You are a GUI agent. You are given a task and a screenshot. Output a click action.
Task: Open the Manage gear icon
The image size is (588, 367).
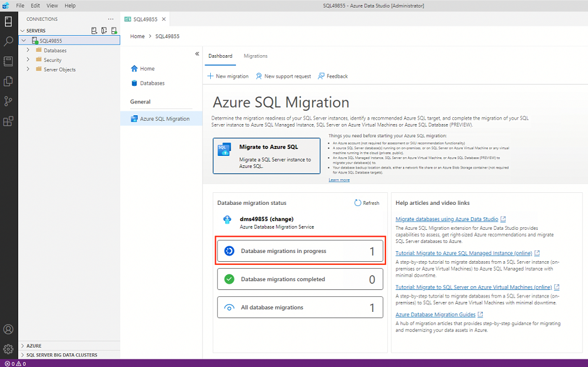8,349
